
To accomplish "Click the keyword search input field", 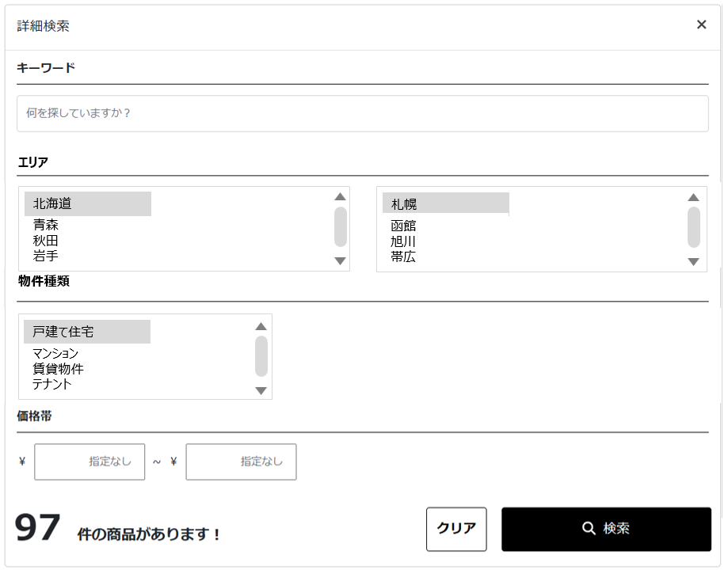I will coord(362,114).
